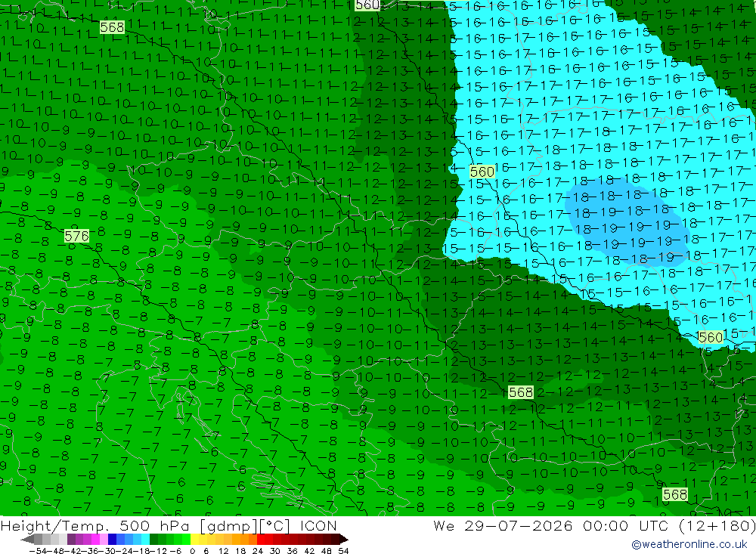Click the 568 label in the bottom right corner
The width and height of the screenshot is (756, 554).
(674, 494)
